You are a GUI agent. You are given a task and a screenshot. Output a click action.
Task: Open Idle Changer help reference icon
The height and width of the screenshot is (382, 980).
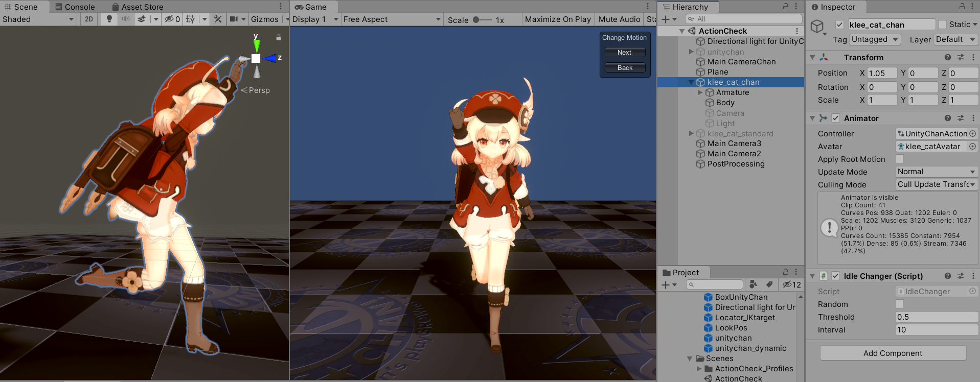coord(948,276)
